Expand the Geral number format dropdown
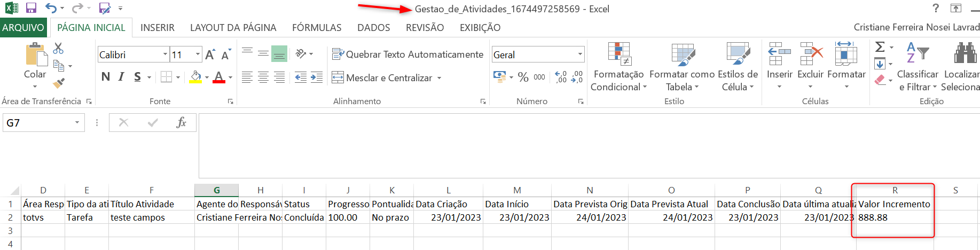The height and width of the screenshot is (250, 980). [579, 54]
